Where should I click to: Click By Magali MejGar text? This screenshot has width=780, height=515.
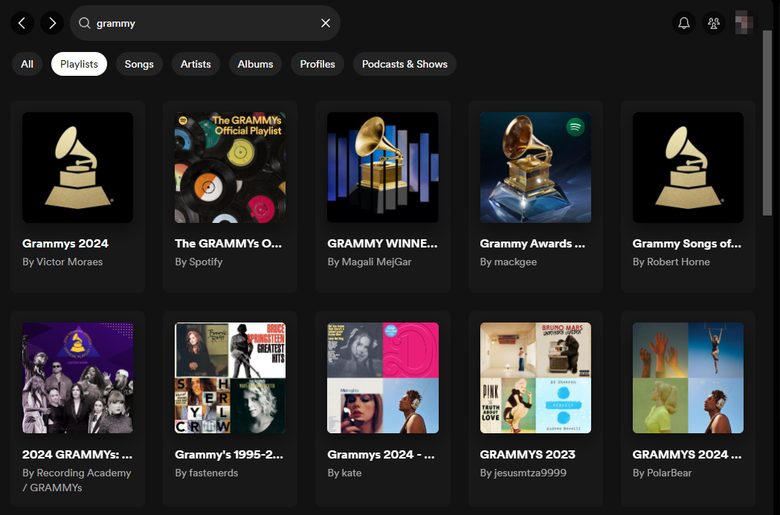click(369, 262)
